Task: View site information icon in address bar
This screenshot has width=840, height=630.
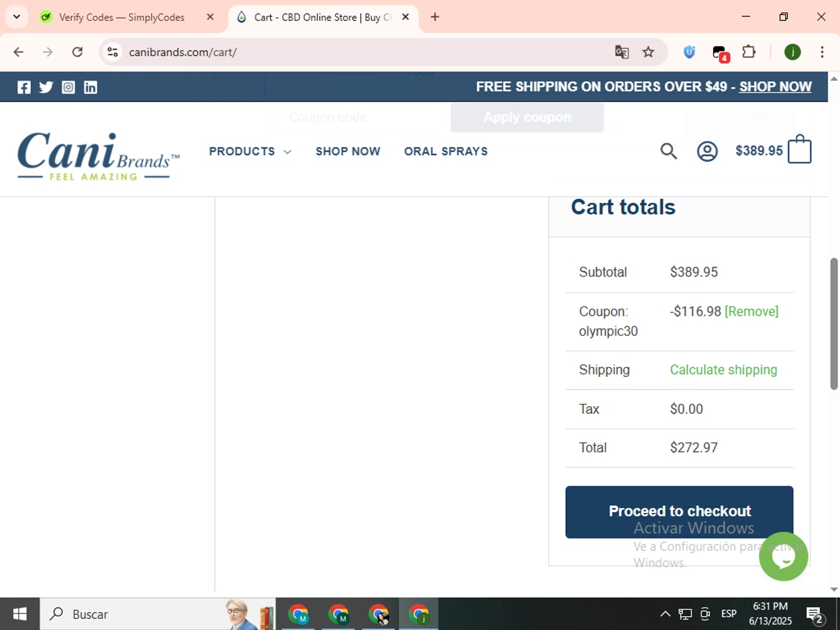Action: pyautogui.click(x=113, y=52)
